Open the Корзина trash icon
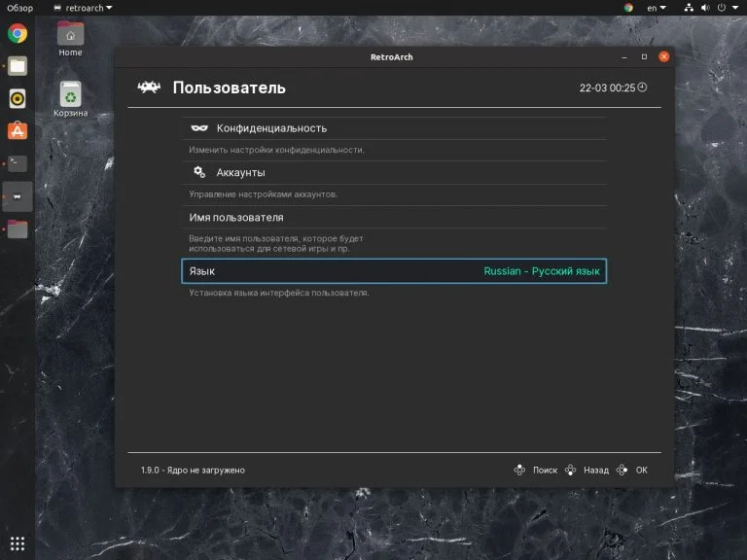The image size is (747, 560). click(x=70, y=98)
